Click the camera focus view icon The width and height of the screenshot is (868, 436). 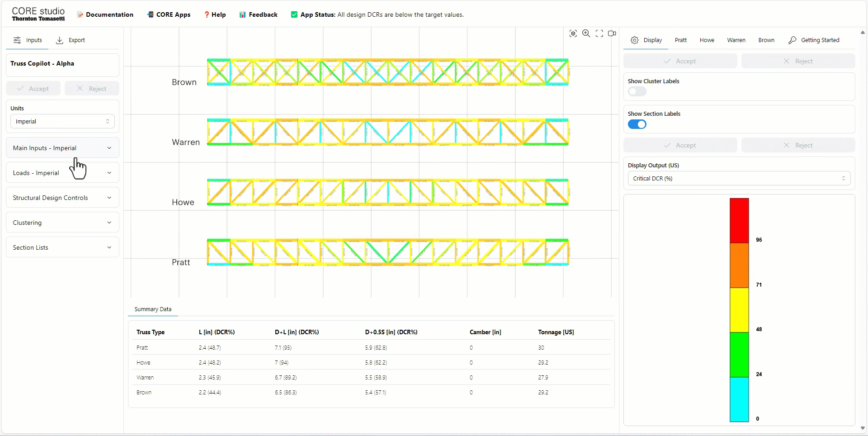(573, 33)
